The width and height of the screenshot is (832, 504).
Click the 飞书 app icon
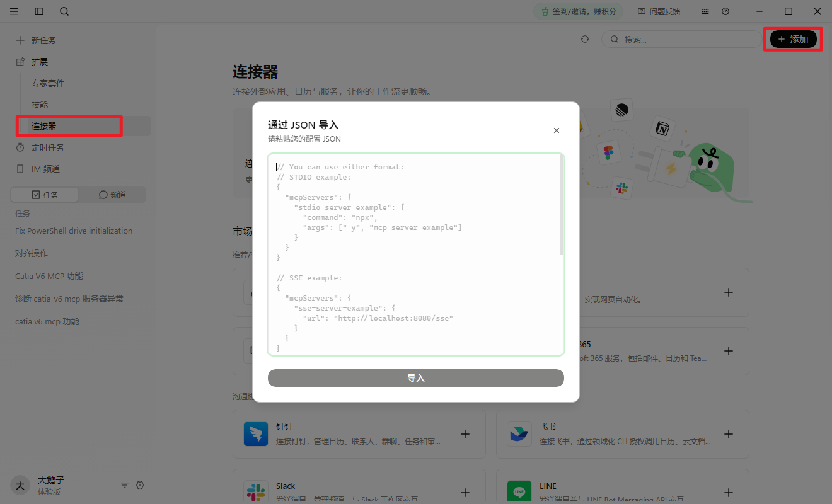tap(519, 434)
